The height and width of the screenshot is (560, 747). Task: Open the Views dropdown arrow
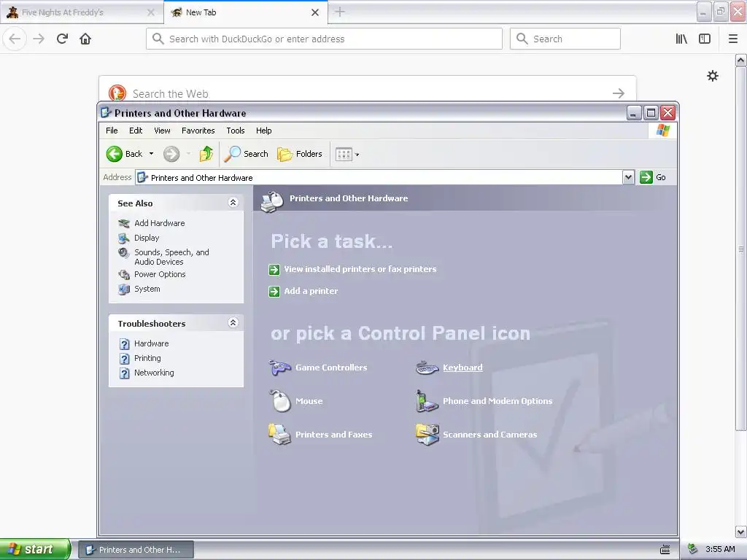tap(357, 155)
